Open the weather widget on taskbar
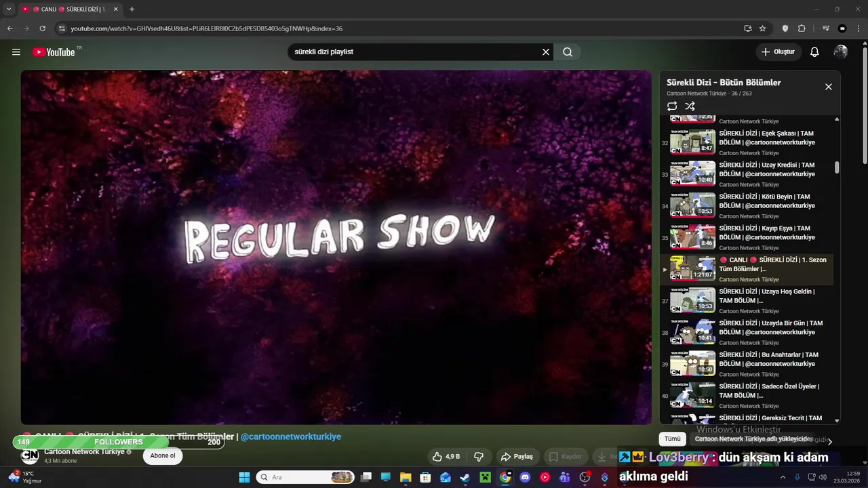 (26, 477)
